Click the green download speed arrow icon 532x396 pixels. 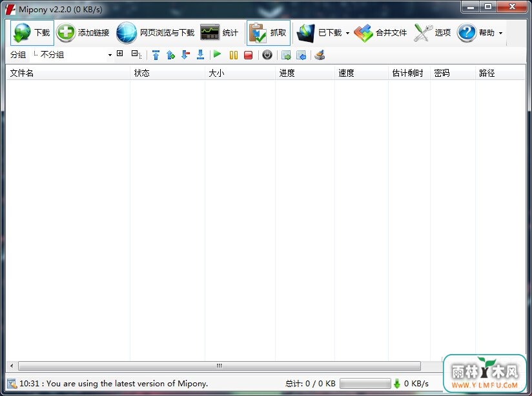(397, 384)
